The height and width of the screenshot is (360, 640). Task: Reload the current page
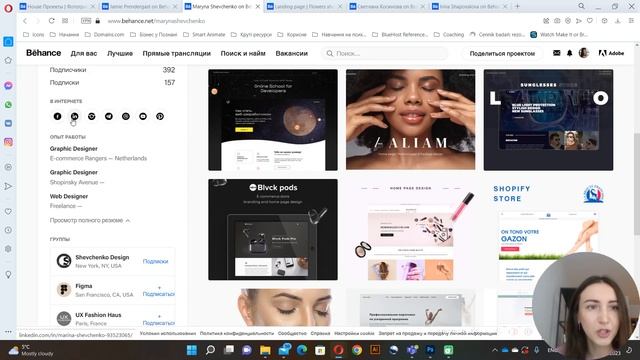coord(51,21)
